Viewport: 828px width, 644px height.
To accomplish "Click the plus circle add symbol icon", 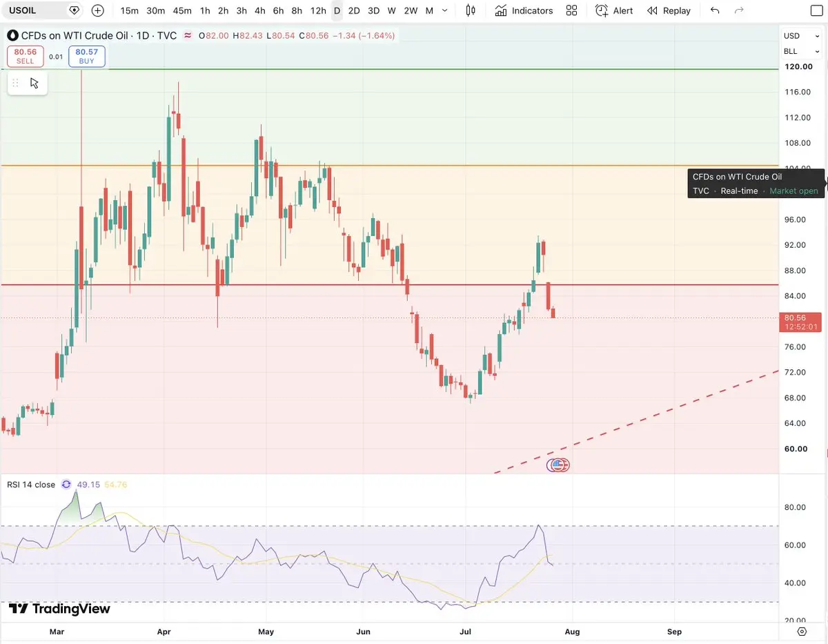I will coord(98,10).
